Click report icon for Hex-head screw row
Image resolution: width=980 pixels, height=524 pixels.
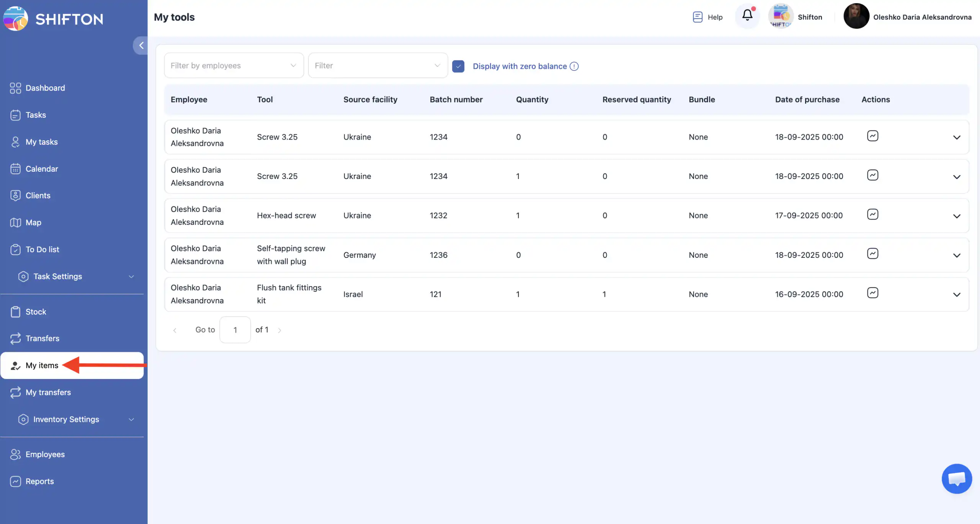click(x=872, y=215)
